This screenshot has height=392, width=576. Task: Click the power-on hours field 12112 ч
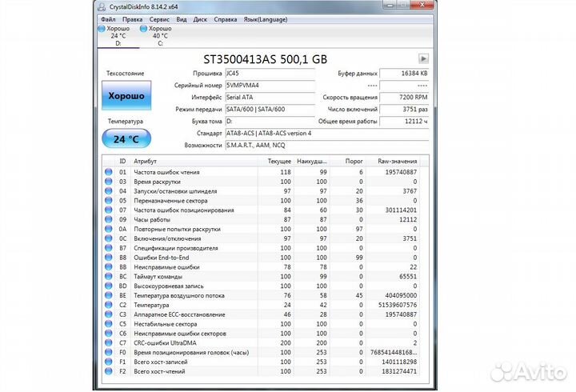(404, 122)
